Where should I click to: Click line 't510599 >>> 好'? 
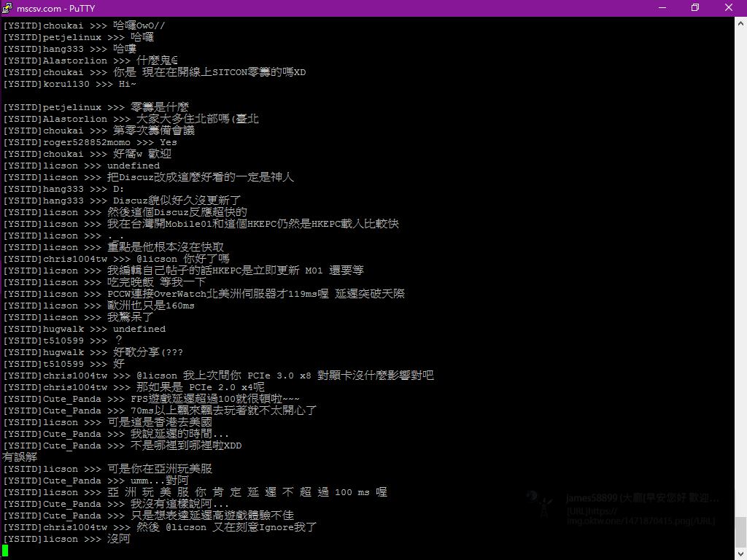[x=63, y=364]
